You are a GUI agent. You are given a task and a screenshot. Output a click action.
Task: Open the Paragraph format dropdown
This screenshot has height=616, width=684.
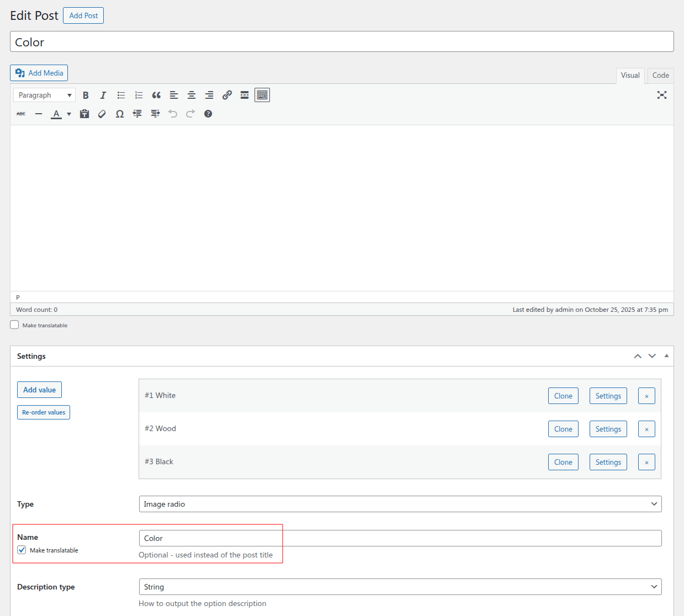click(44, 95)
